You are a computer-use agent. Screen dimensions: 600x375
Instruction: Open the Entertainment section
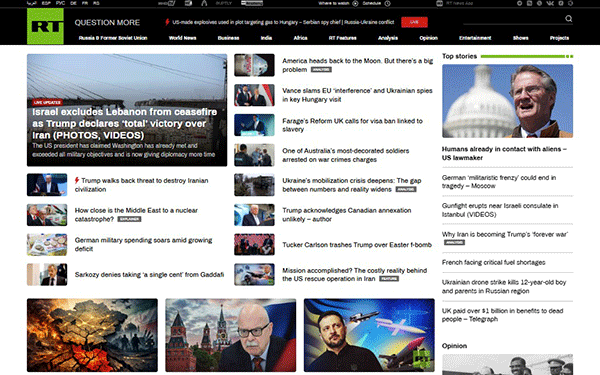475,38
